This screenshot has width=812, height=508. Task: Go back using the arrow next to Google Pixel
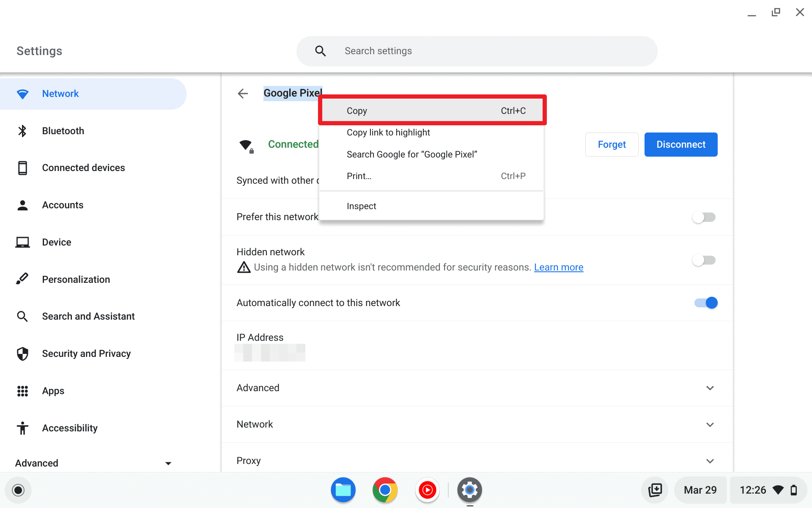coord(243,94)
